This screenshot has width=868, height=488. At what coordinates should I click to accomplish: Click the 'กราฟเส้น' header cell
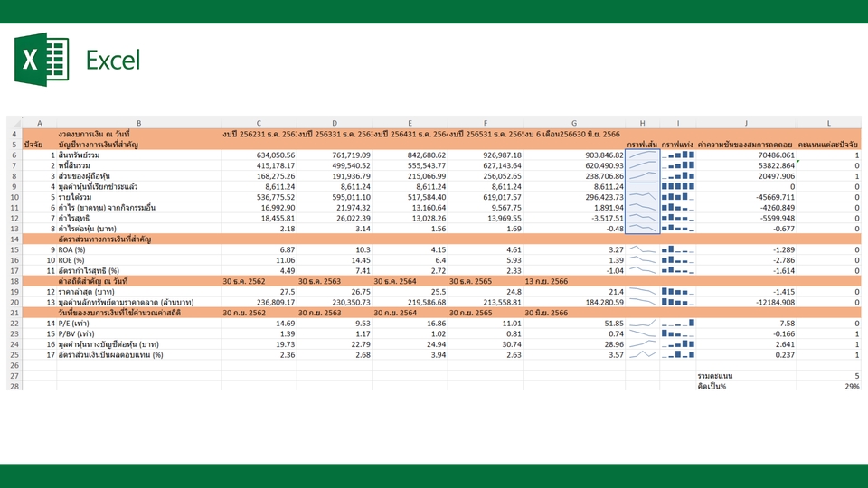(x=642, y=145)
